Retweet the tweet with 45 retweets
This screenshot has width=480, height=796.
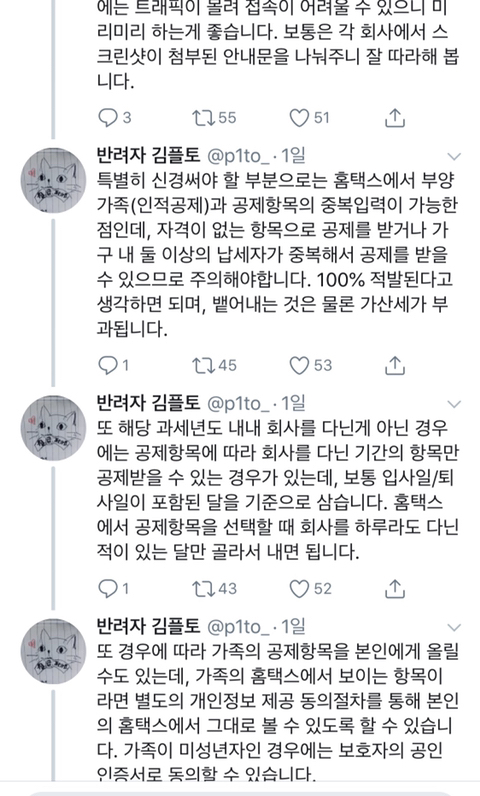204,366
